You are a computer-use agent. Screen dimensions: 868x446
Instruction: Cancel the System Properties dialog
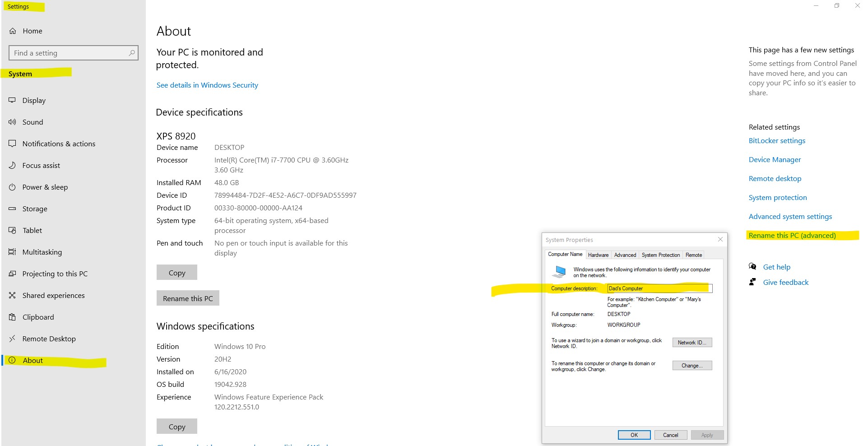click(670, 435)
